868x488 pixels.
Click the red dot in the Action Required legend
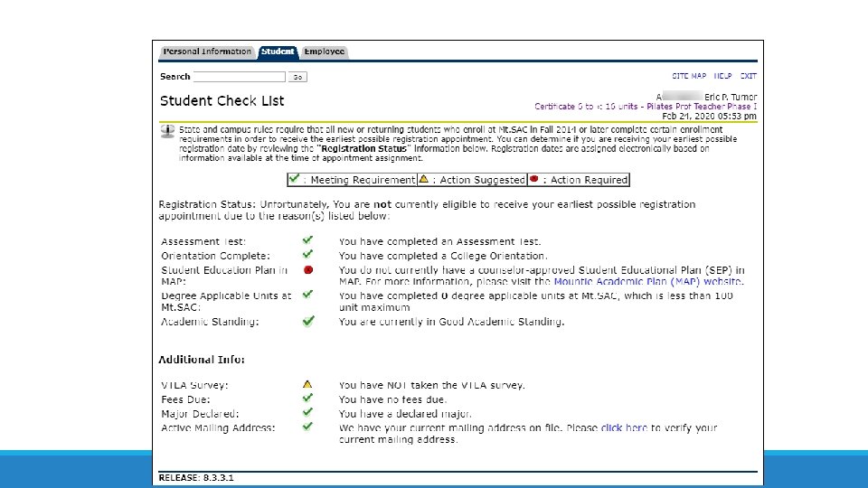point(533,179)
